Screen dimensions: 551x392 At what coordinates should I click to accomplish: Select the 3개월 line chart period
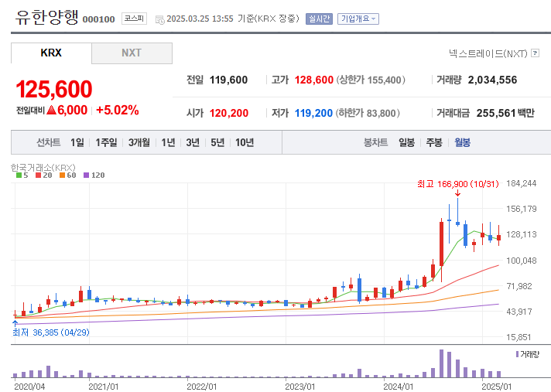point(139,142)
